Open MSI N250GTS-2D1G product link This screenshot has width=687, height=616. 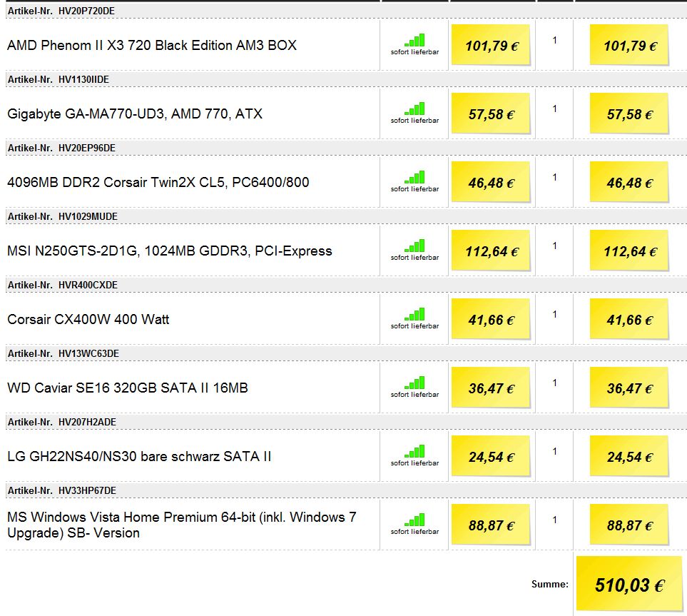[x=170, y=251]
